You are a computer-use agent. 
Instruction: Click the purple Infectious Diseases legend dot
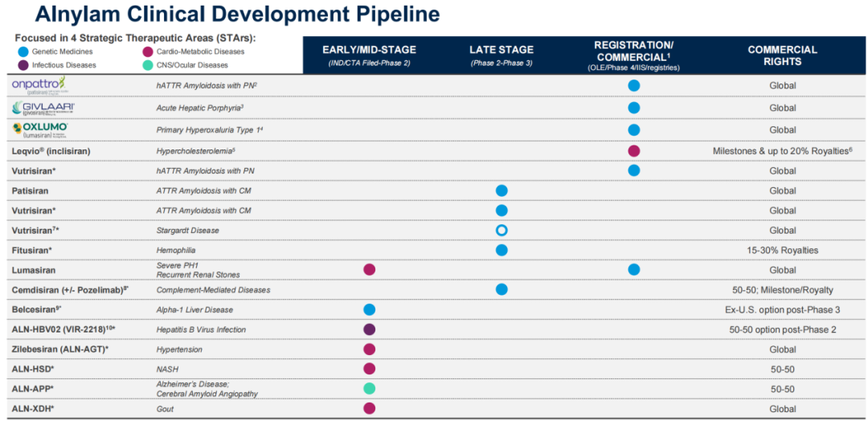(23, 65)
